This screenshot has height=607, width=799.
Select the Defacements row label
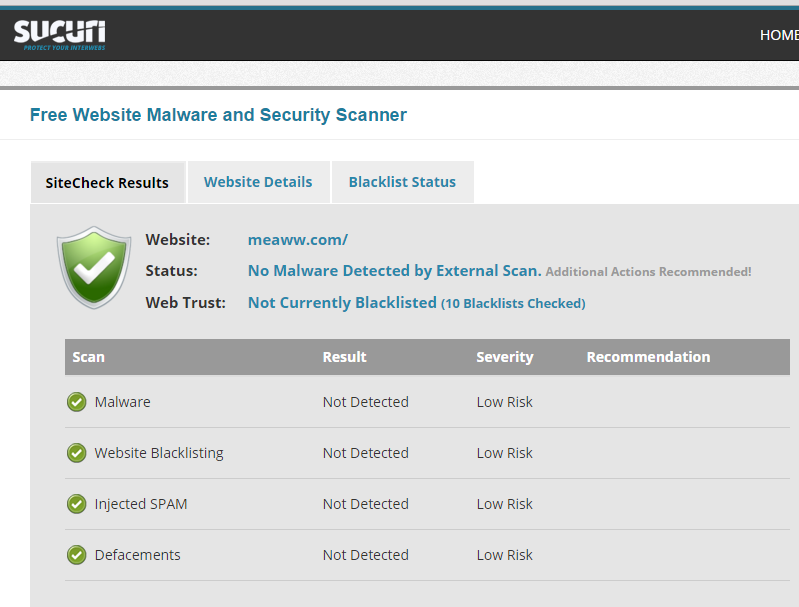click(x=138, y=555)
